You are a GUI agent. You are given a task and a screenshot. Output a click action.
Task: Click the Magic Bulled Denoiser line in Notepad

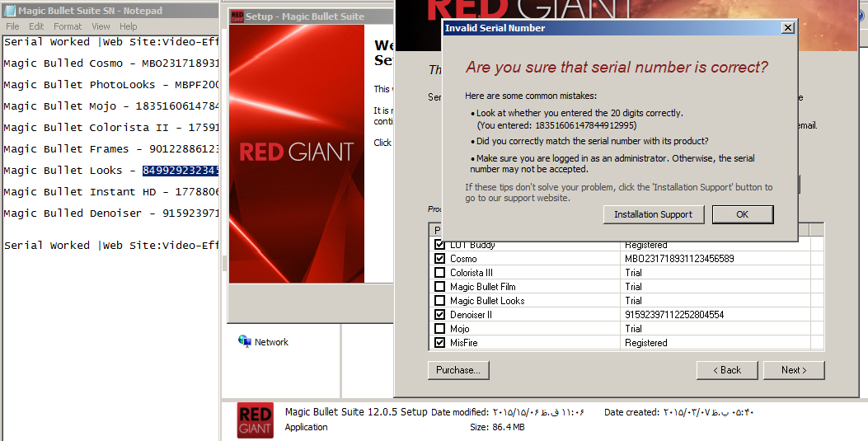click(x=111, y=213)
